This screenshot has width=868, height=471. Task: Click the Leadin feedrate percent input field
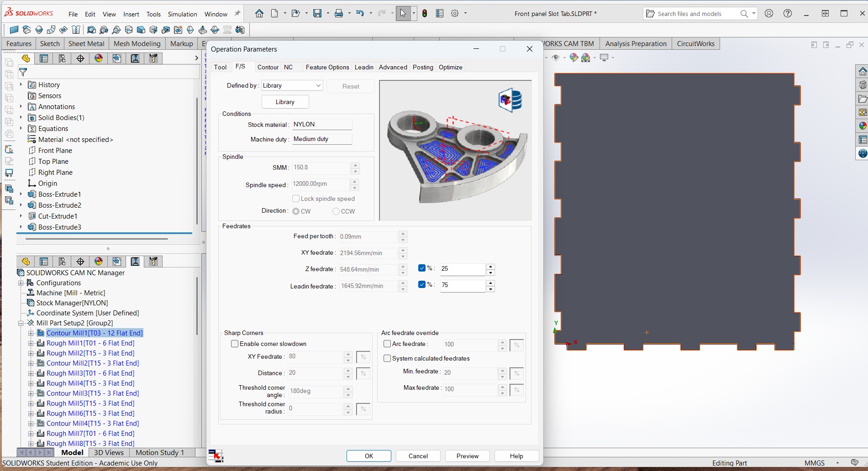[x=462, y=285]
